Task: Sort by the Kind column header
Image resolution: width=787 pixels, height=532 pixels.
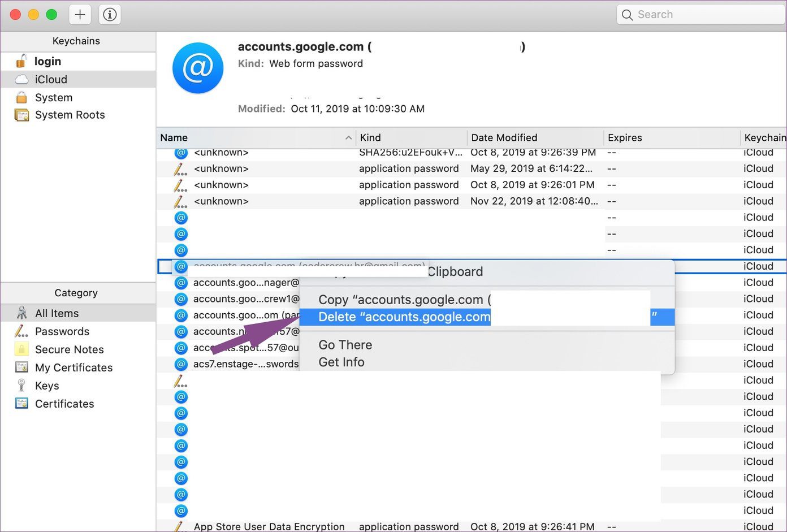Action: click(x=412, y=137)
